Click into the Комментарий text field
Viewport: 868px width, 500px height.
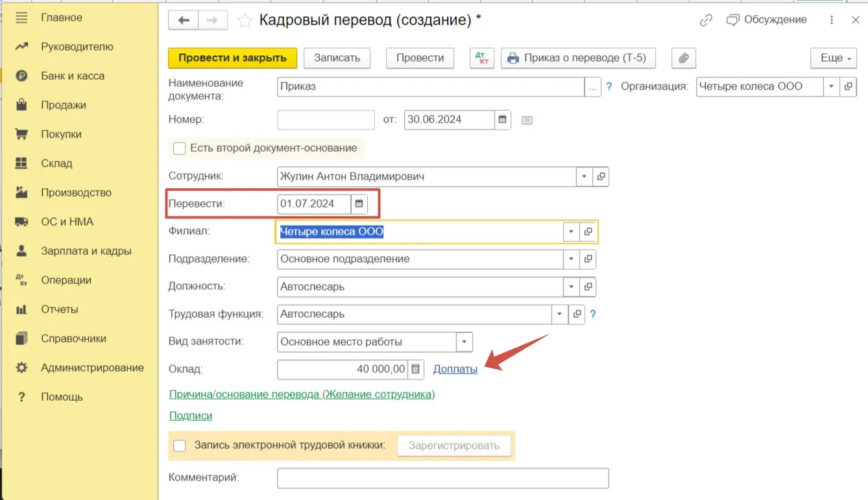click(x=442, y=478)
